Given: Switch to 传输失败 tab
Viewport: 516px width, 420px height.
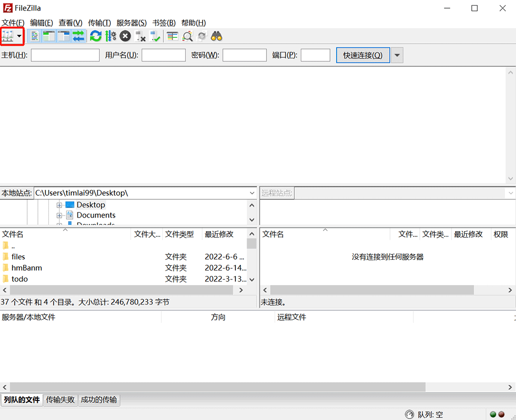Looking at the screenshot, I should pos(60,400).
